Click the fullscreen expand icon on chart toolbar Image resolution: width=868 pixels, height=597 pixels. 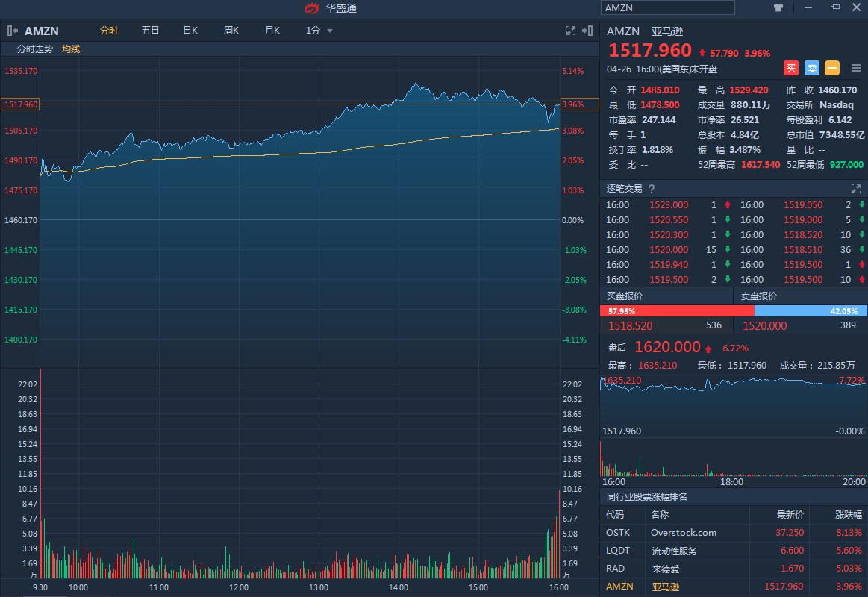point(570,31)
